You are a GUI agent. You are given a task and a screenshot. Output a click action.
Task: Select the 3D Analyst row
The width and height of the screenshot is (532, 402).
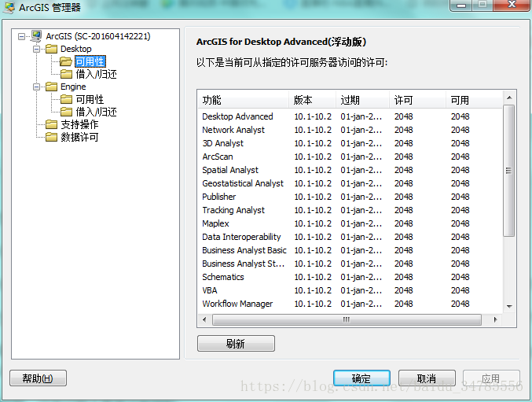(350, 143)
